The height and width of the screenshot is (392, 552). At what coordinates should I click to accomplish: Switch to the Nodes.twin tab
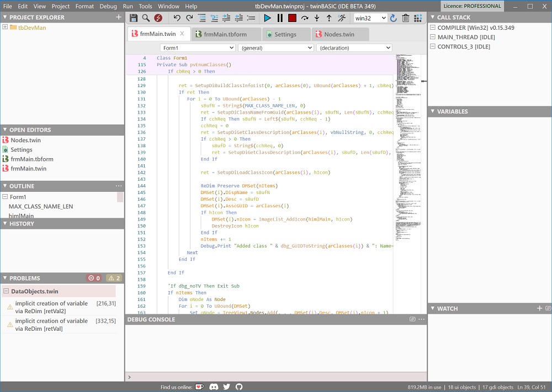point(339,34)
